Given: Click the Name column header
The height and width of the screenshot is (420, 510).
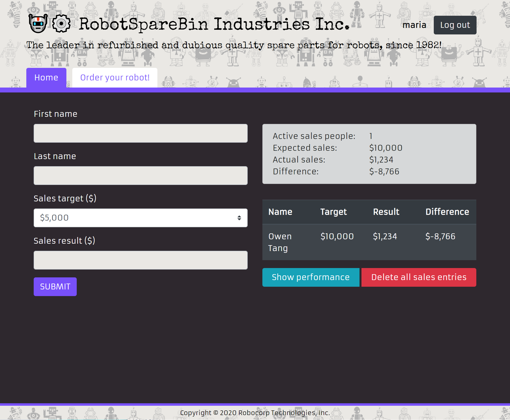Looking at the screenshot, I should [x=280, y=212].
